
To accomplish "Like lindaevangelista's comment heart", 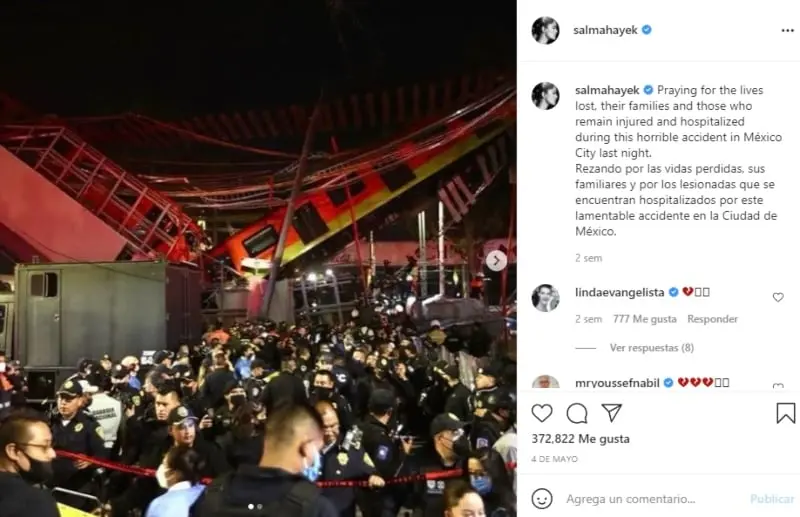I will tap(778, 297).
